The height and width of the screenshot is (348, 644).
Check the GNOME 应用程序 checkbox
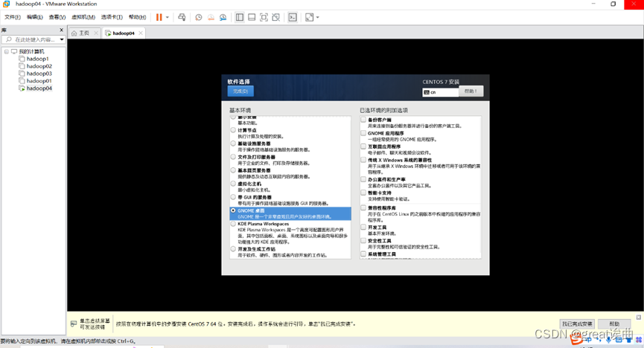point(363,133)
